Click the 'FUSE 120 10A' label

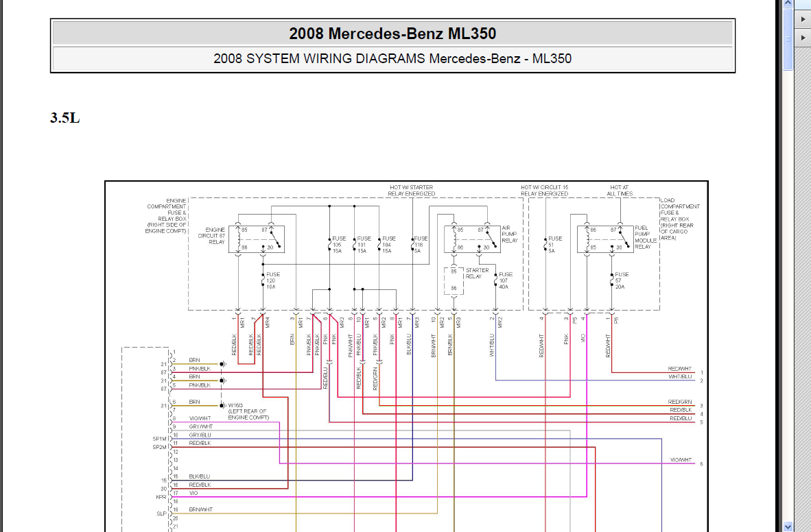coord(273,280)
